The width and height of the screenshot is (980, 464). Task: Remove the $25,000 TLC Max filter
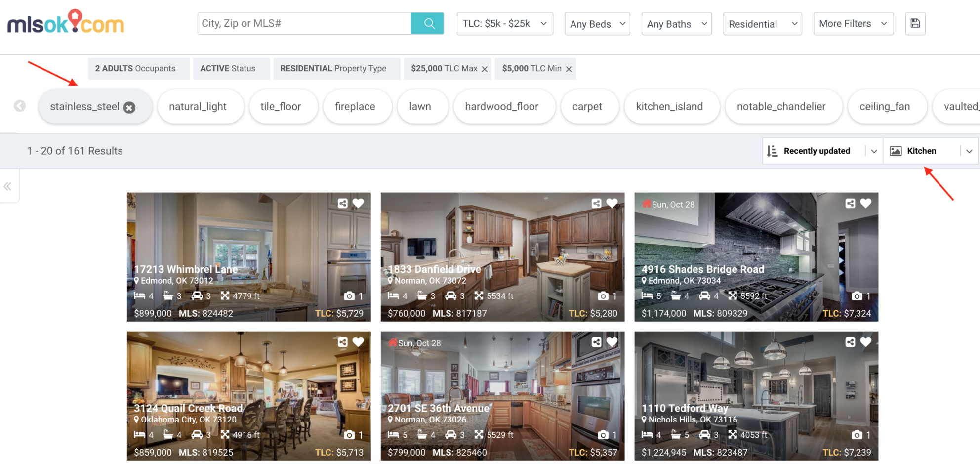tap(484, 69)
